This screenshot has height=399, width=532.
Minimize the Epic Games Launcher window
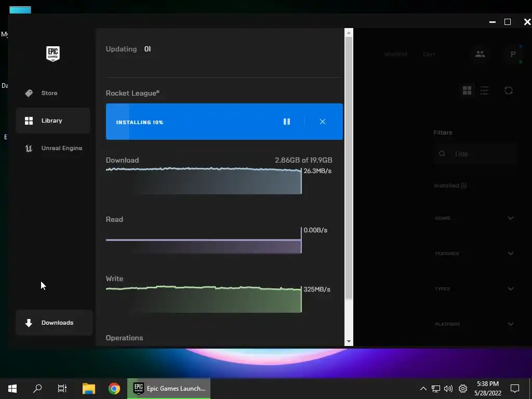click(x=493, y=22)
